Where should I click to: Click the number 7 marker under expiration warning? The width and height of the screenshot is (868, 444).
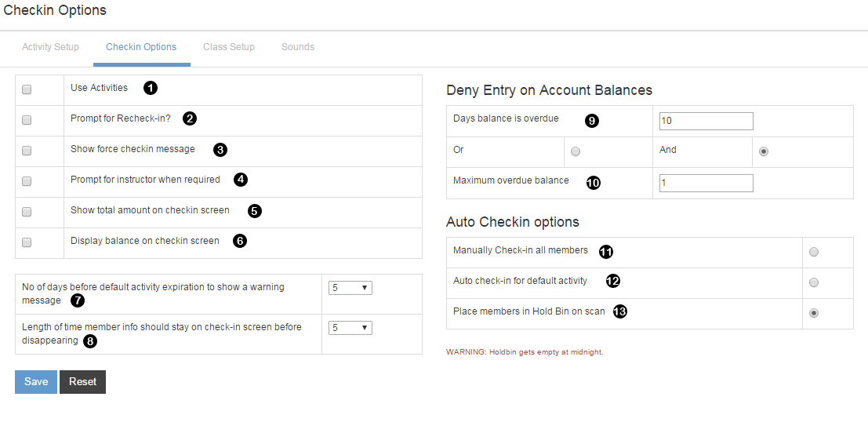77,300
